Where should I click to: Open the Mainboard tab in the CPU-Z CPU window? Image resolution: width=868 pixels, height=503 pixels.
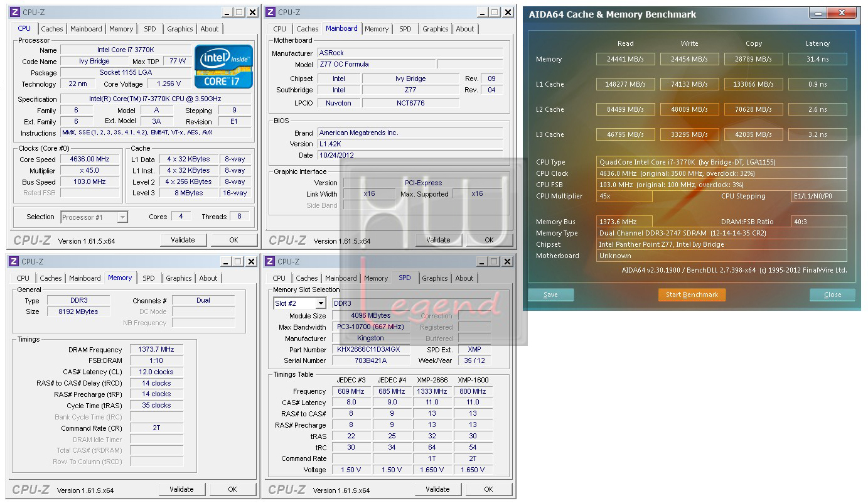[x=86, y=29]
